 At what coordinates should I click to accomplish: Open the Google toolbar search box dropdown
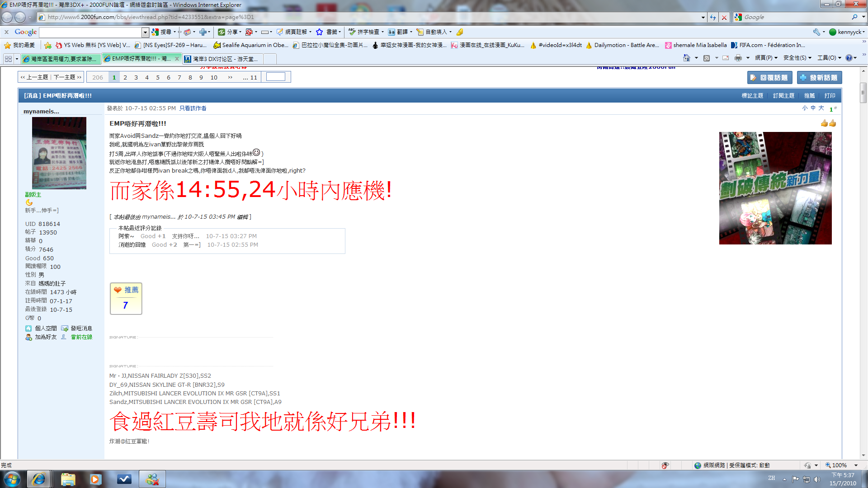point(145,32)
